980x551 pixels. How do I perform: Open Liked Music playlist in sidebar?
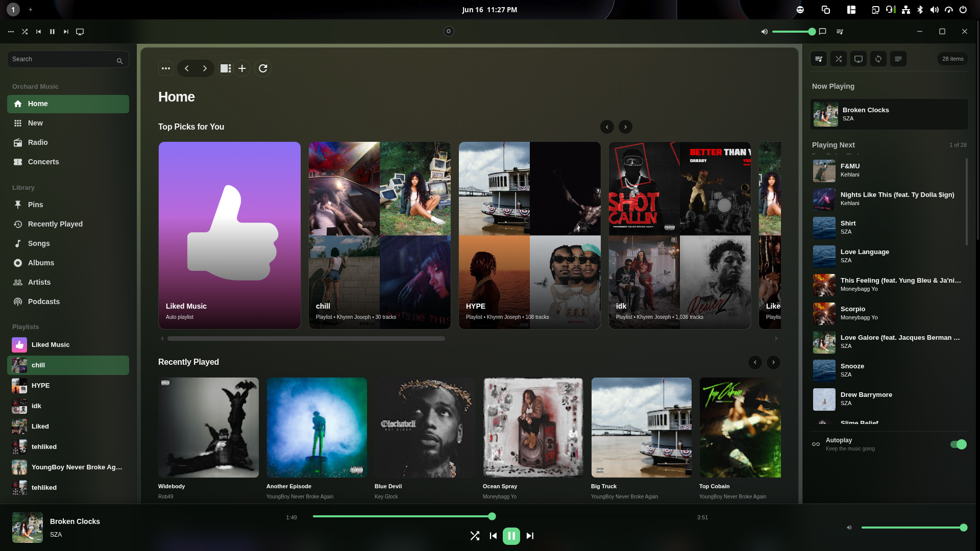coord(68,345)
